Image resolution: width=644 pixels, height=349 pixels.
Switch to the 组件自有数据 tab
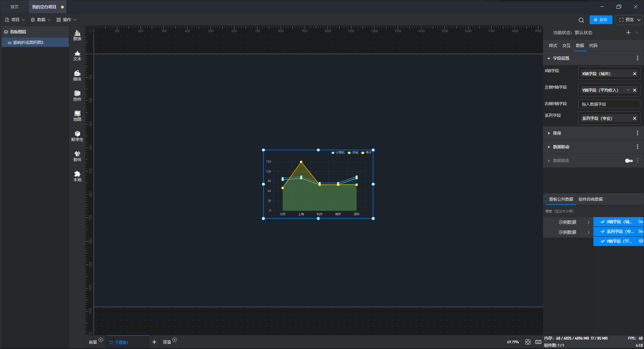point(591,199)
